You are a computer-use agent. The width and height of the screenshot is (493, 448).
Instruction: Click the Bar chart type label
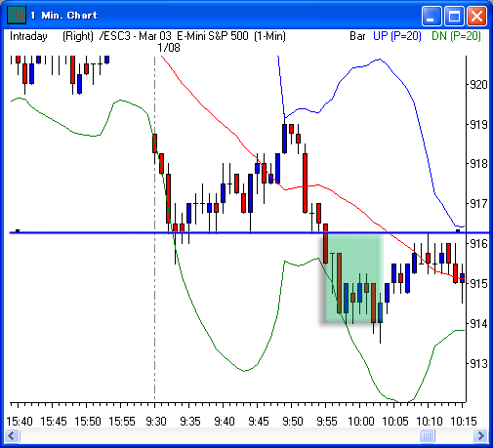pyautogui.click(x=357, y=36)
